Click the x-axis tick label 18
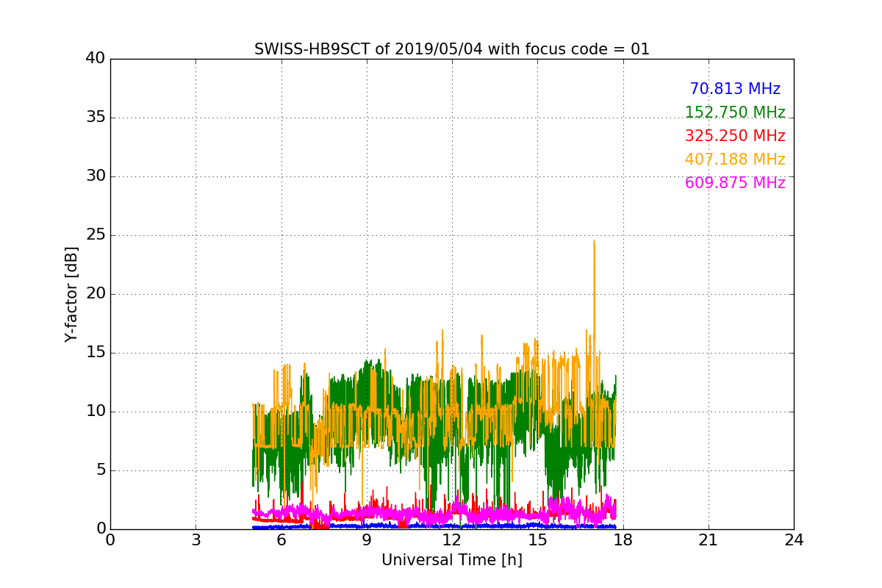Screen dimensions: 882x588 pyautogui.click(x=623, y=540)
